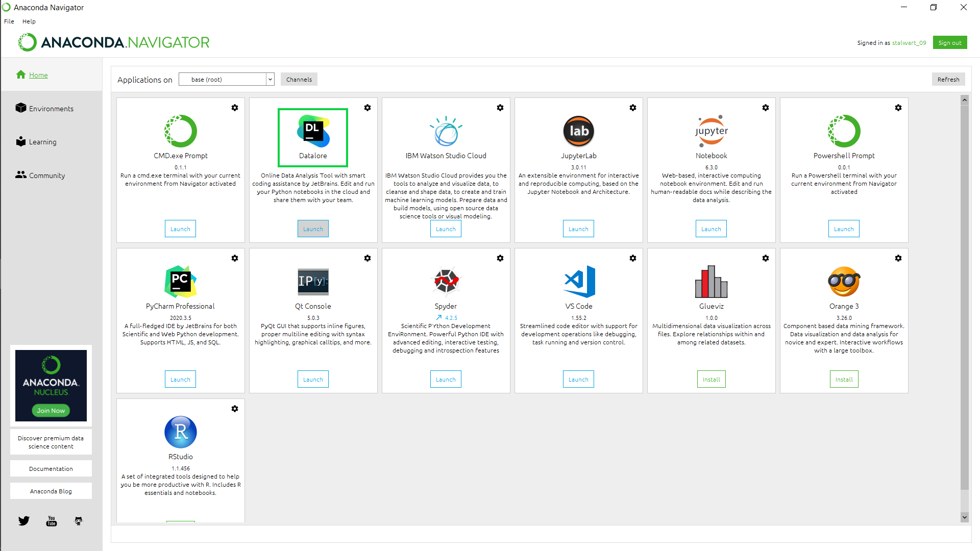
Task: Click the Glueviz bar chart icon
Action: click(712, 282)
